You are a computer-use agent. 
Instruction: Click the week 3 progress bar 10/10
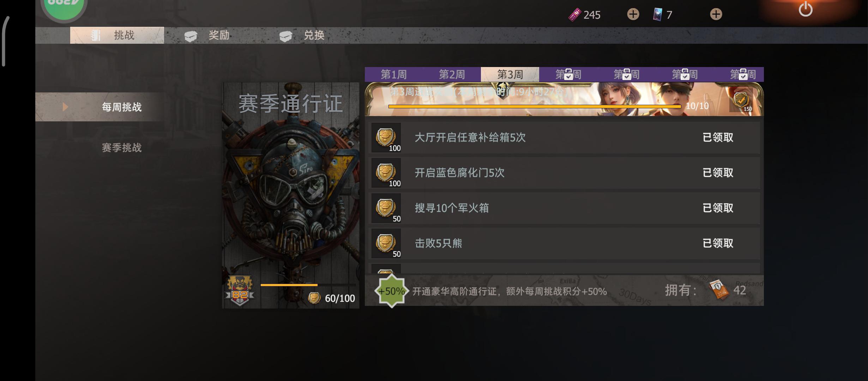tap(535, 106)
